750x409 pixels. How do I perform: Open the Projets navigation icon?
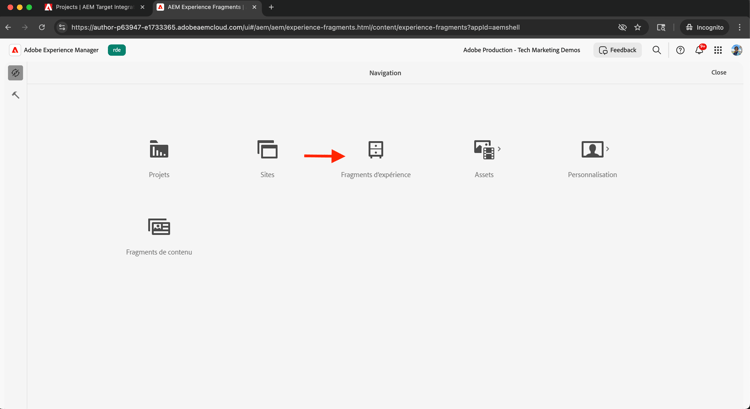[159, 149]
